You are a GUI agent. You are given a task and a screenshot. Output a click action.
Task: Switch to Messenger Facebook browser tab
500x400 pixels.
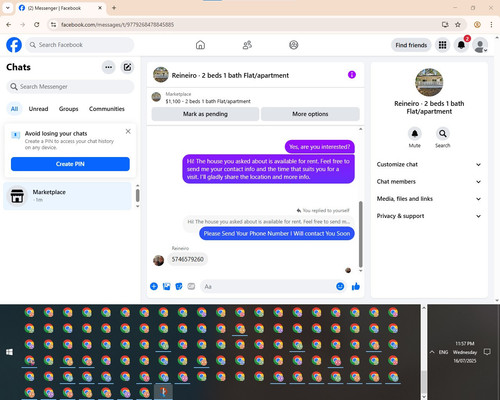[60, 8]
